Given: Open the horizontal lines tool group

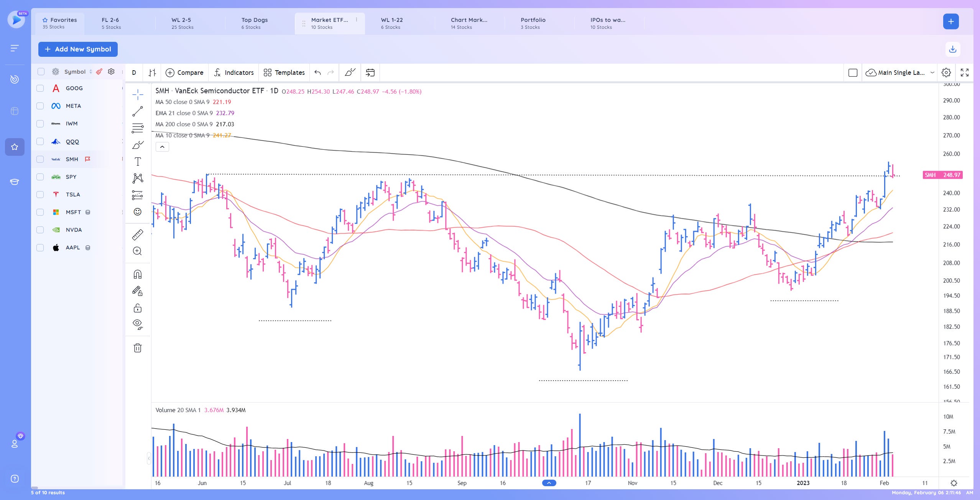Looking at the screenshot, I should pyautogui.click(x=138, y=128).
